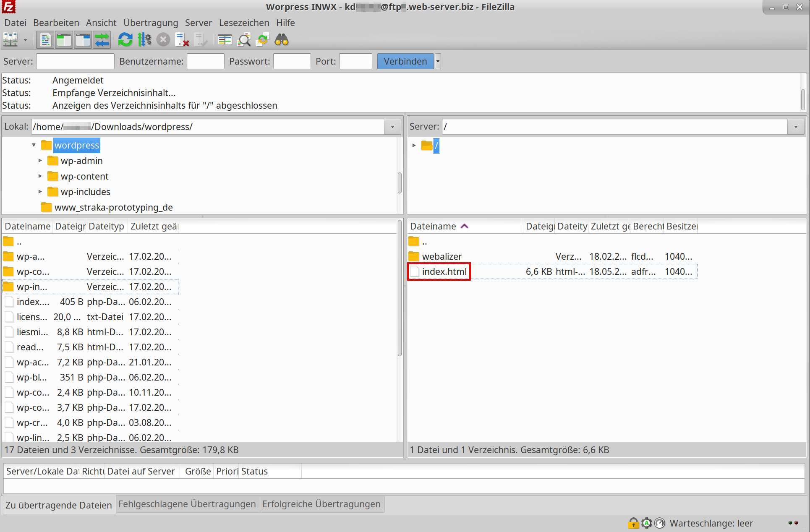
Task: Click the FileZilla logo in title bar
Action: tap(8, 7)
